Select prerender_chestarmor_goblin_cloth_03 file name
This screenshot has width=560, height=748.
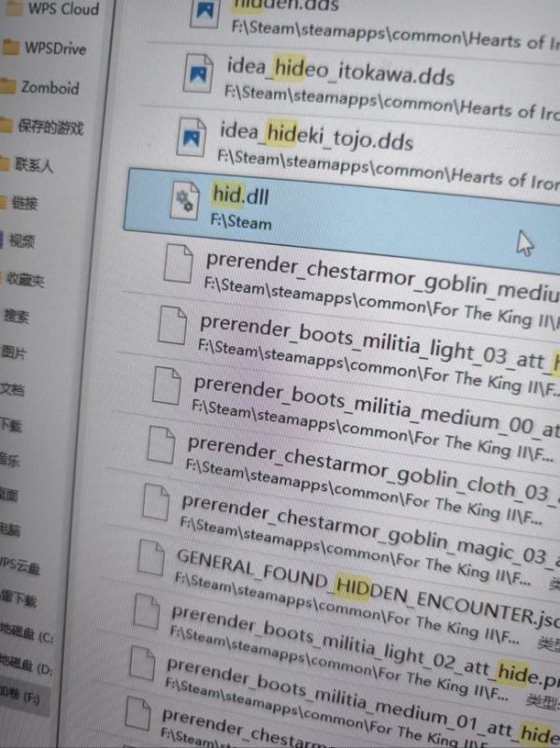coord(374,469)
